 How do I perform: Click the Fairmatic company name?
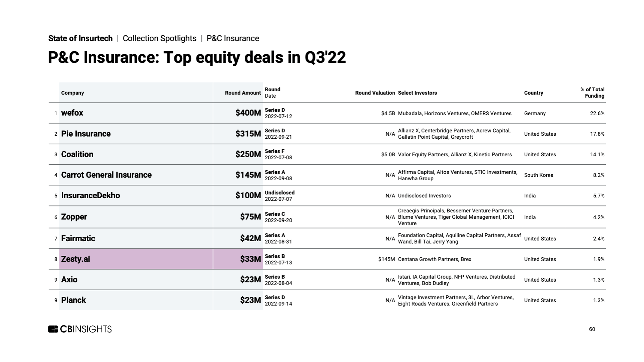pyautogui.click(x=78, y=239)
